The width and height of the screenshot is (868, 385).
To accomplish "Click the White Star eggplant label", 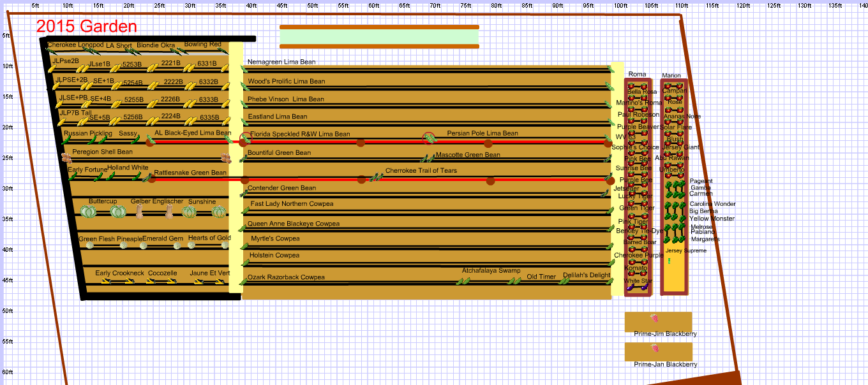I will click(x=638, y=280).
